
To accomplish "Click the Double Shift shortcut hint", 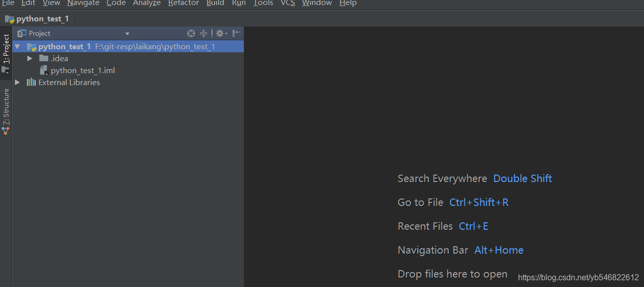I will [523, 179].
